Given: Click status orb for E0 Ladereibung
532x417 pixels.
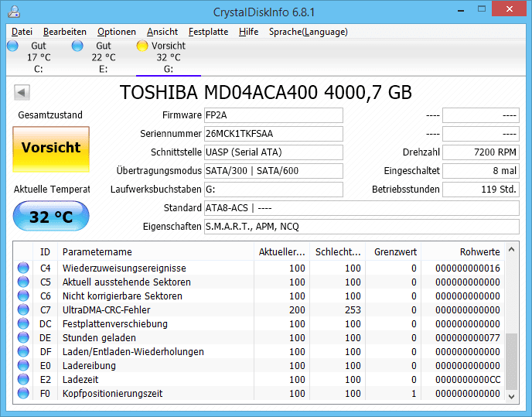Looking at the screenshot, I should pyautogui.click(x=23, y=365).
